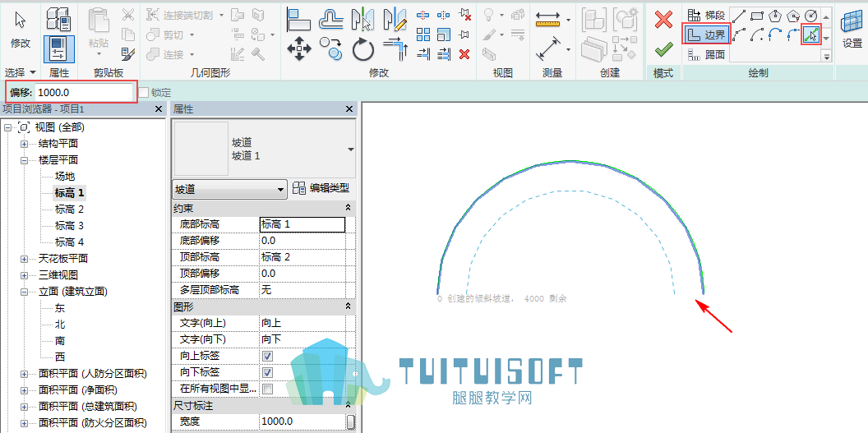Toggle the 锁定 checkbox
Image resolution: width=868 pixels, height=433 pixels.
click(x=144, y=92)
